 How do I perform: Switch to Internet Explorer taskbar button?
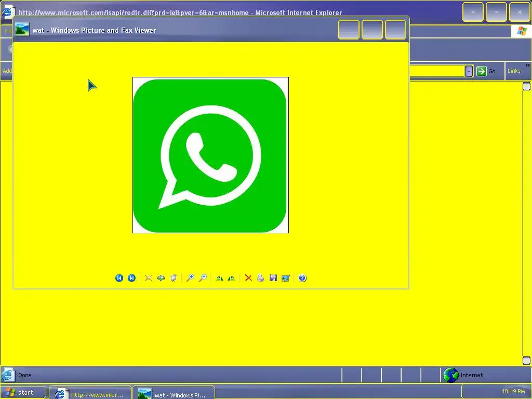click(90, 393)
